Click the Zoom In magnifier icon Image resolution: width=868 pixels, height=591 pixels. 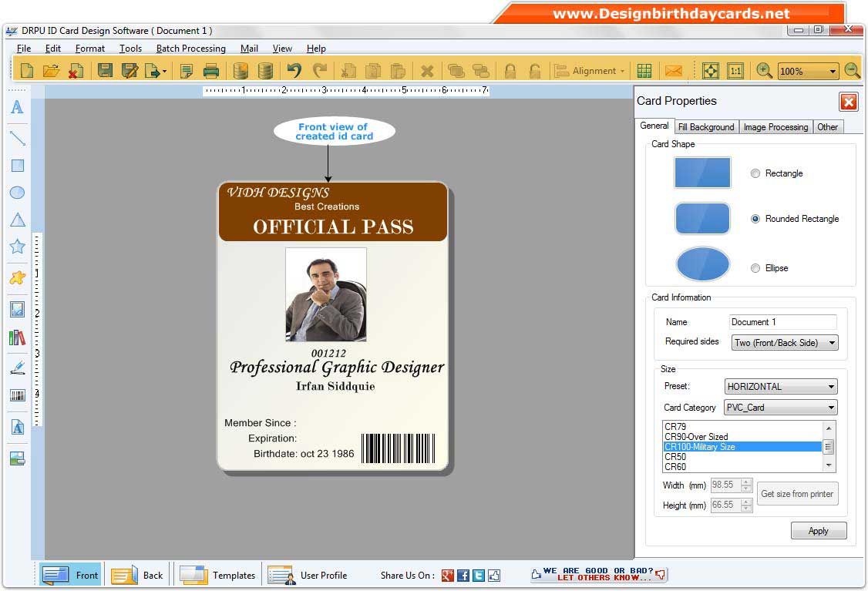pos(764,71)
